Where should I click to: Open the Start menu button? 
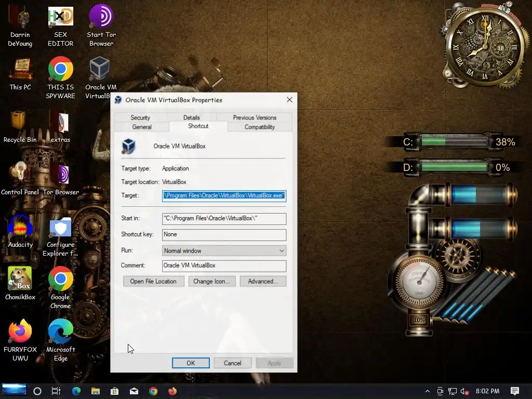(x=14, y=390)
